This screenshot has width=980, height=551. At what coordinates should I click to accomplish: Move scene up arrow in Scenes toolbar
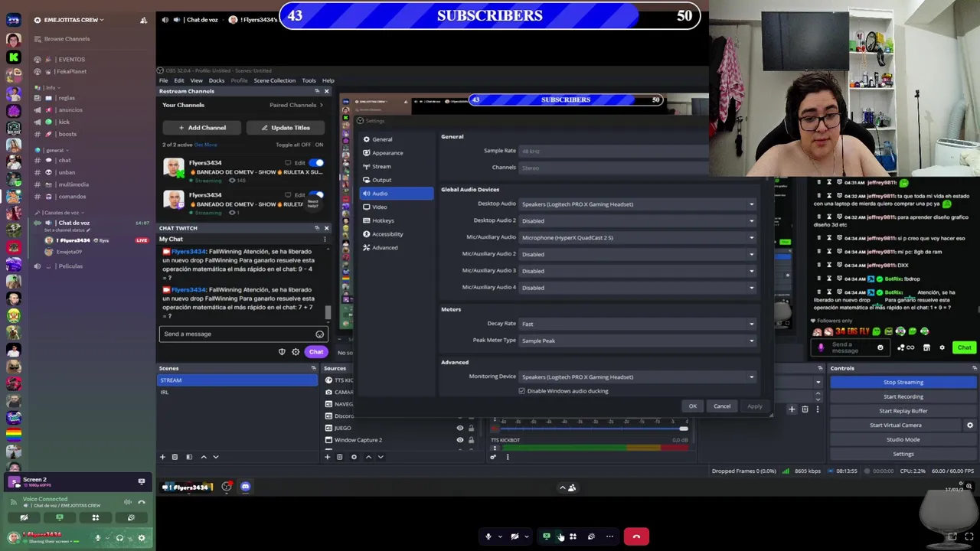pos(204,457)
